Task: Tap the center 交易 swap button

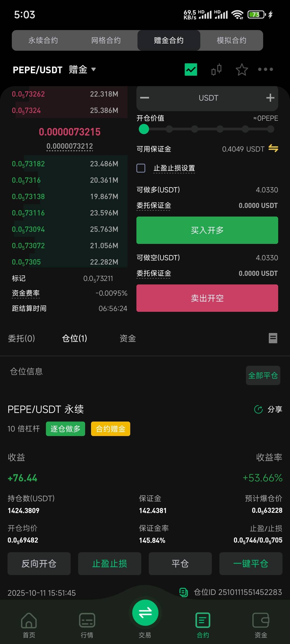Action: 145,613
